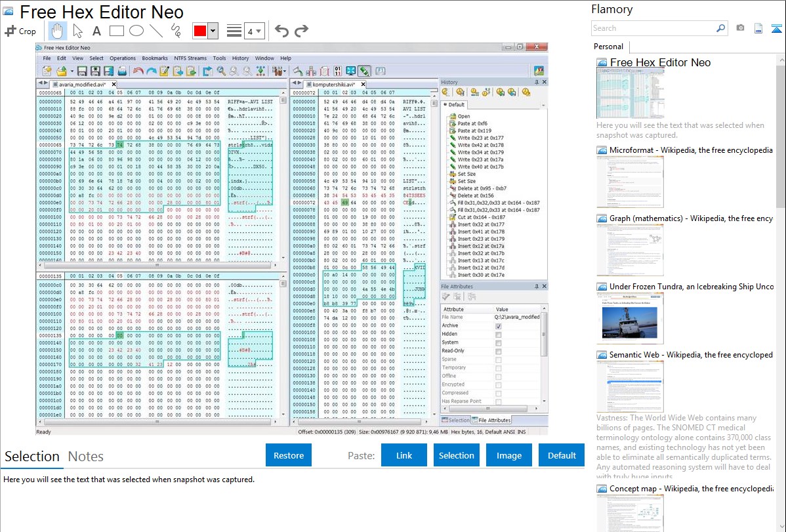Click the red undo arrow in hex editor
Screen dimensions: 786x532
pos(138,72)
